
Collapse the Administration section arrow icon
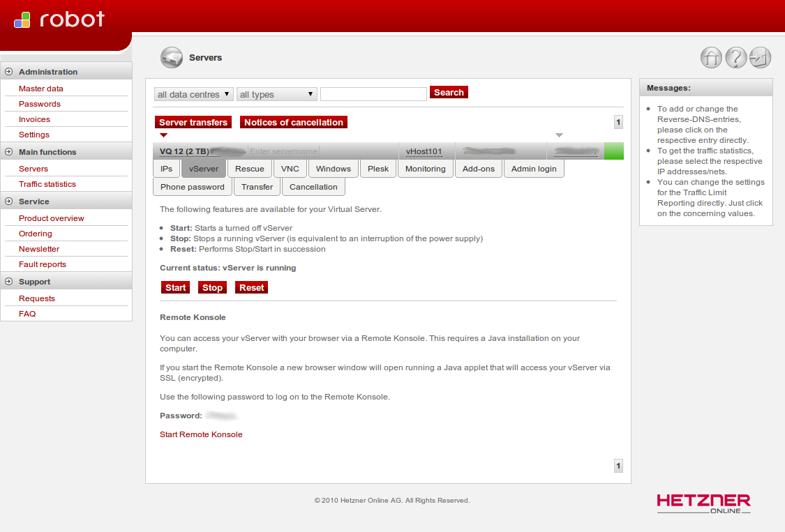click(9, 72)
